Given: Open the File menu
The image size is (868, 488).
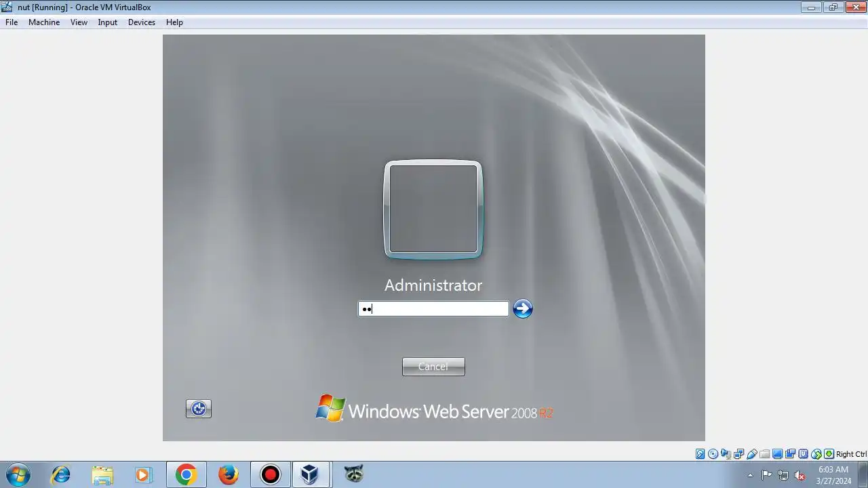Looking at the screenshot, I should [12, 22].
